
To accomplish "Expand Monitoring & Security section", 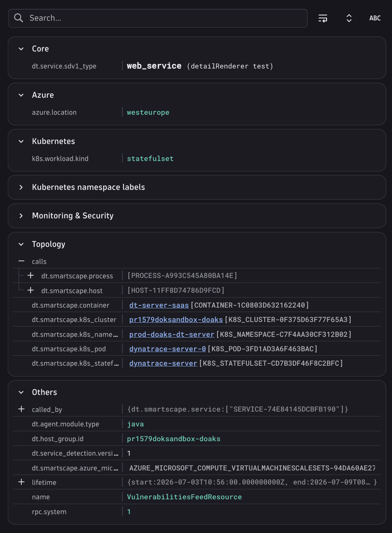I will (21, 216).
